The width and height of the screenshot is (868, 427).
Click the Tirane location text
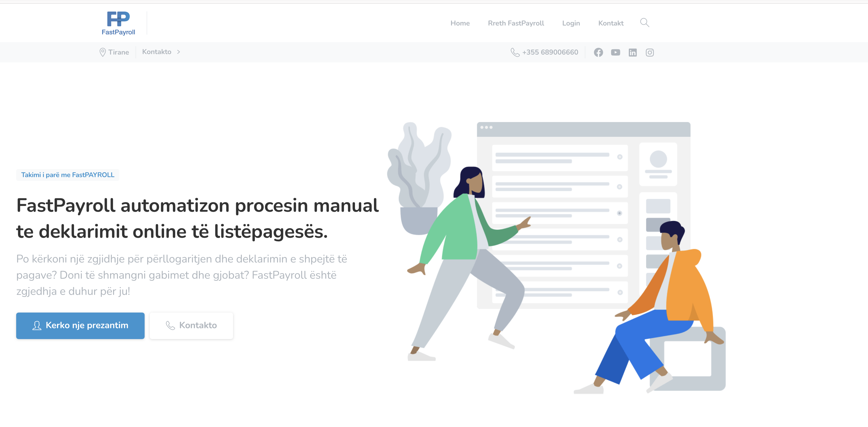[x=119, y=52]
